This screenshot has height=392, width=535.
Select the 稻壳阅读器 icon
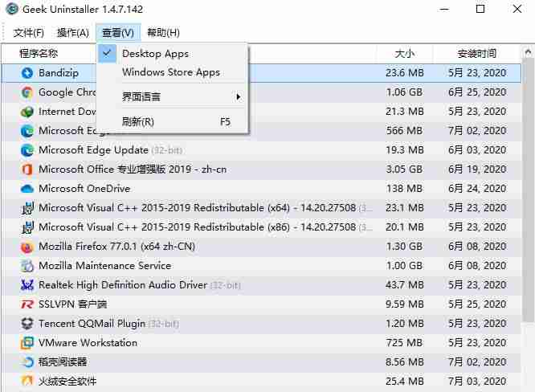pyautogui.click(x=27, y=362)
